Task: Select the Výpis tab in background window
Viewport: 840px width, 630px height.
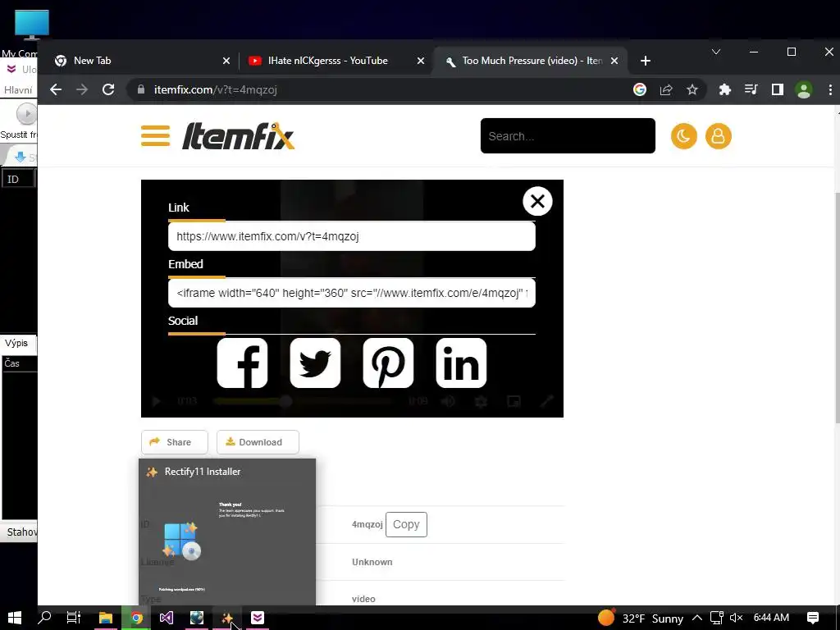Action: coord(16,343)
